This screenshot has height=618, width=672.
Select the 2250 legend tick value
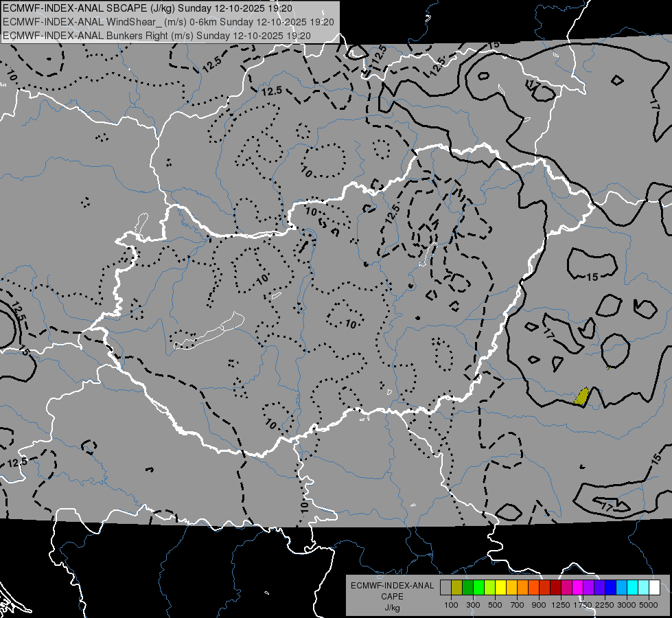[605, 605]
